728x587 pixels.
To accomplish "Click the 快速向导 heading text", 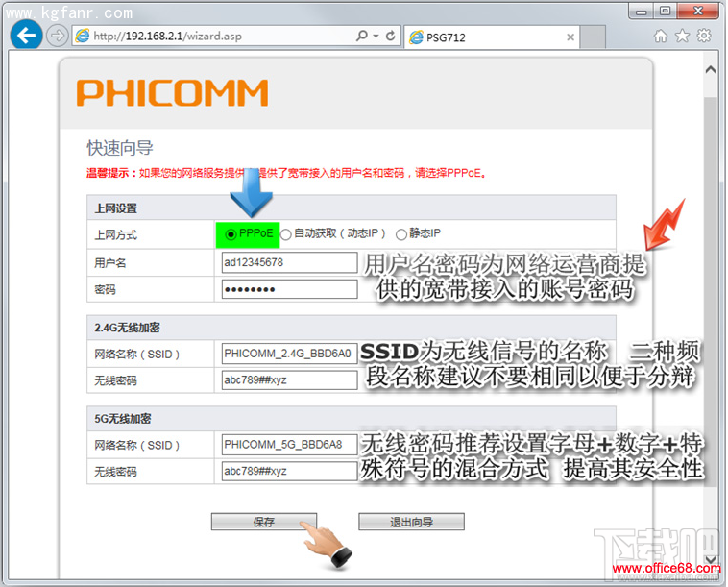I will 120,148.
